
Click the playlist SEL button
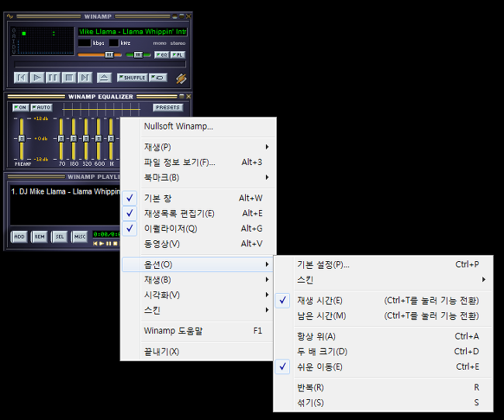click(x=60, y=236)
